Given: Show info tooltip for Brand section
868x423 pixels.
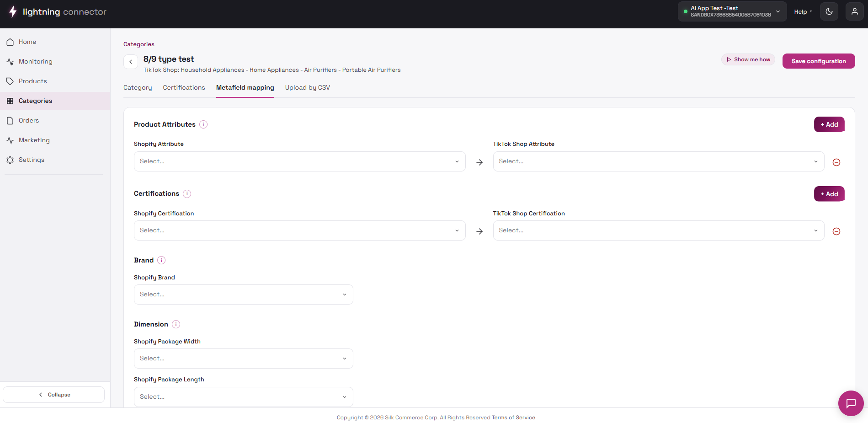Looking at the screenshot, I should pyautogui.click(x=161, y=260).
